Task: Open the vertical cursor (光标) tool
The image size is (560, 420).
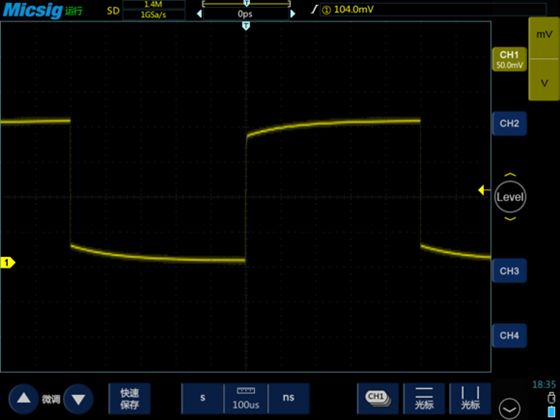Action: point(470,399)
